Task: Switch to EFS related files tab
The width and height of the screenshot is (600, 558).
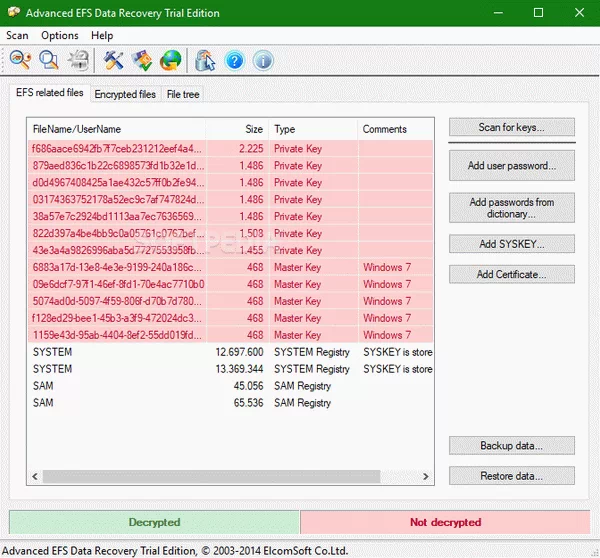Action: point(50,93)
